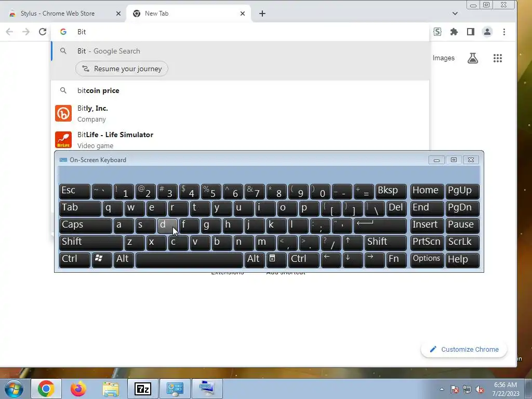
Task: Tap the space bar key
Action: coord(189,260)
